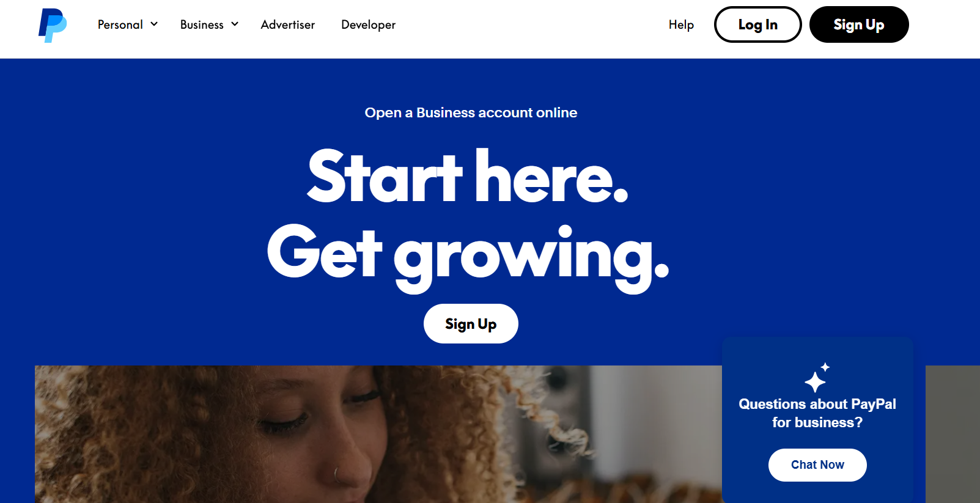This screenshot has height=503, width=980.
Task: Open the Help link
Action: pyautogui.click(x=681, y=24)
